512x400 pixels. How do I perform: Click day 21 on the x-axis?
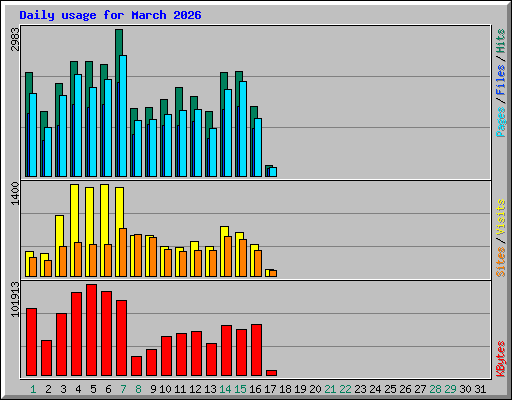pos(330,389)
